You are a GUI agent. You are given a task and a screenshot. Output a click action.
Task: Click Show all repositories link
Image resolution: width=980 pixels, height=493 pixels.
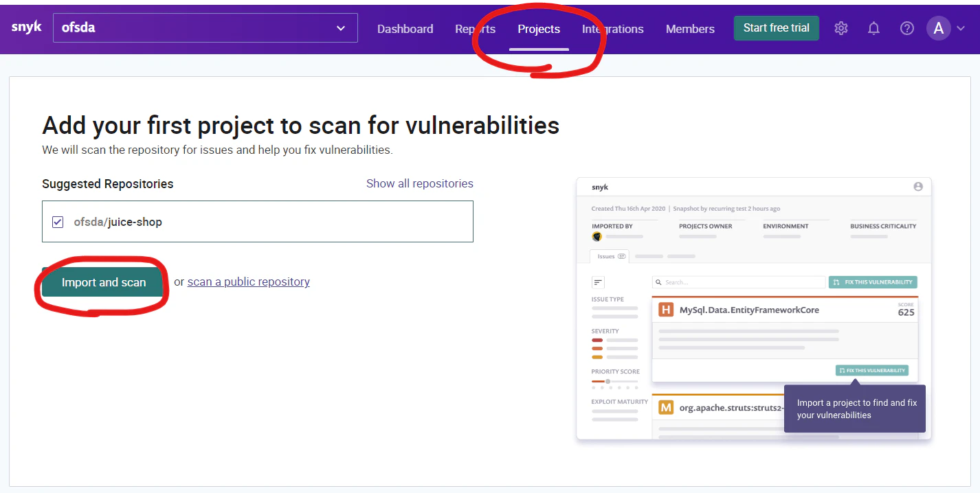click(420, 183)
